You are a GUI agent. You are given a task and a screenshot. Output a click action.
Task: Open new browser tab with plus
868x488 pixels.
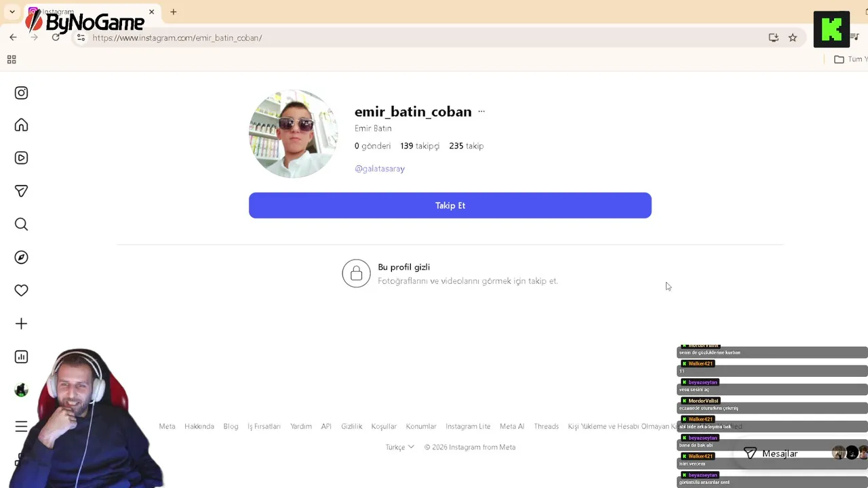[x=174, y=12]
